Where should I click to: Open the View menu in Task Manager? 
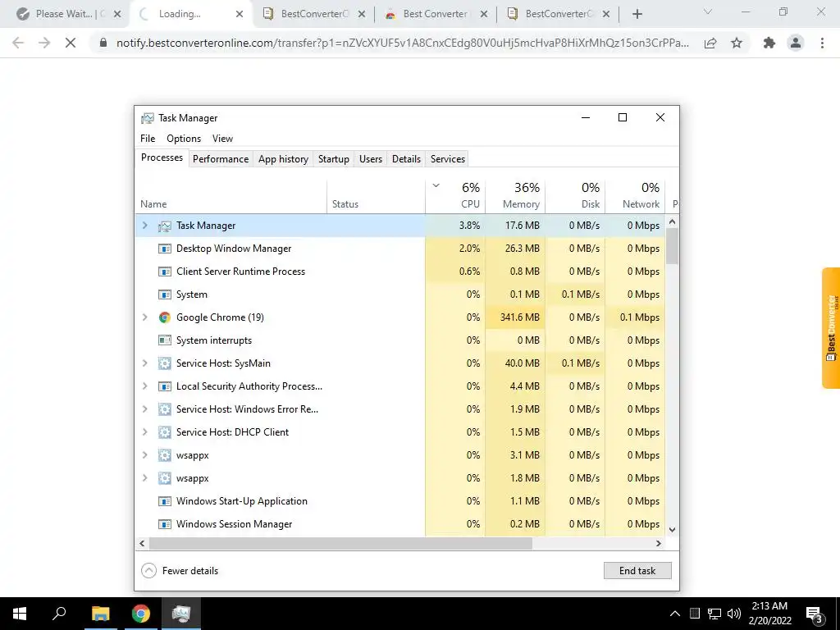point(222,138)
